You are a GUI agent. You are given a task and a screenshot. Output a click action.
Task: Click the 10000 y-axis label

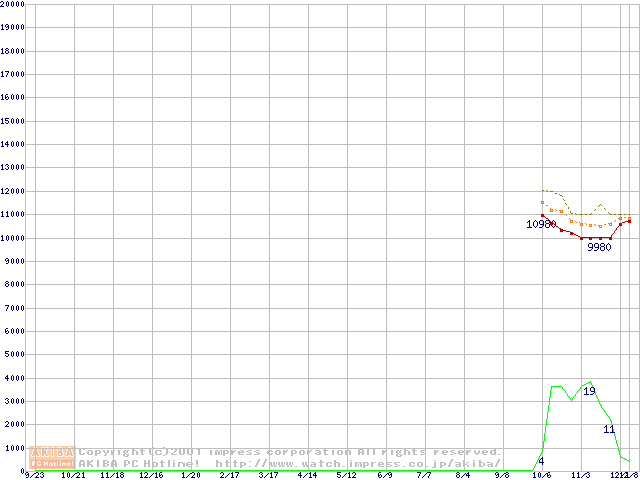click(x=14, y=238)
